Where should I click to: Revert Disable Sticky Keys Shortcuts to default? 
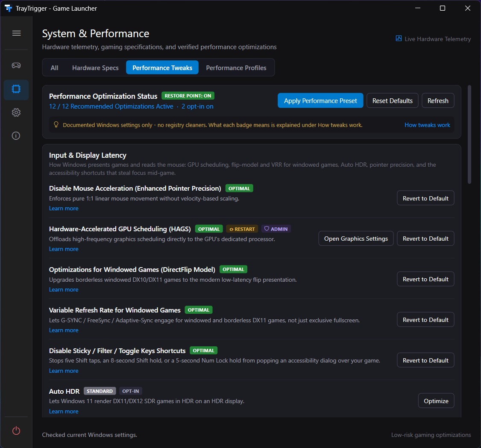click(x=425, y=360)
